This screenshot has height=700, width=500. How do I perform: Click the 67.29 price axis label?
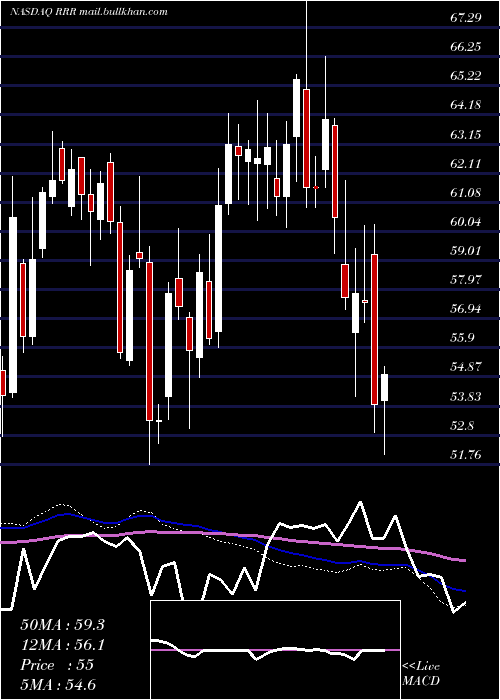click(466, 17)
